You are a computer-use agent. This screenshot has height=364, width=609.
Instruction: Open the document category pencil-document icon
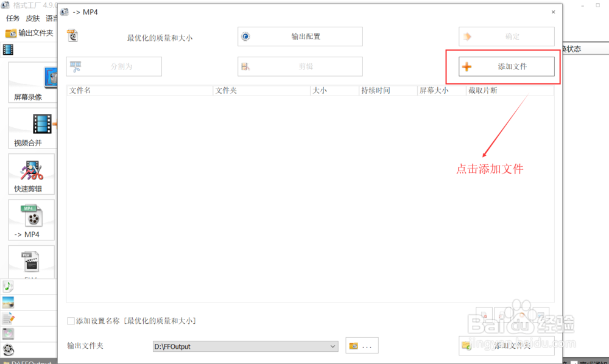pyautogui.click(x=9, y=318)
